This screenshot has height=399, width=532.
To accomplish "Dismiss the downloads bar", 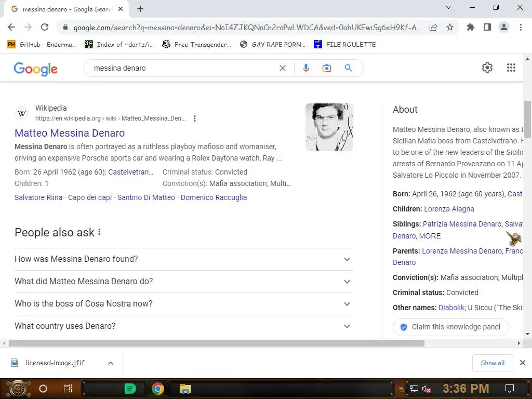I will coord(523,363).
